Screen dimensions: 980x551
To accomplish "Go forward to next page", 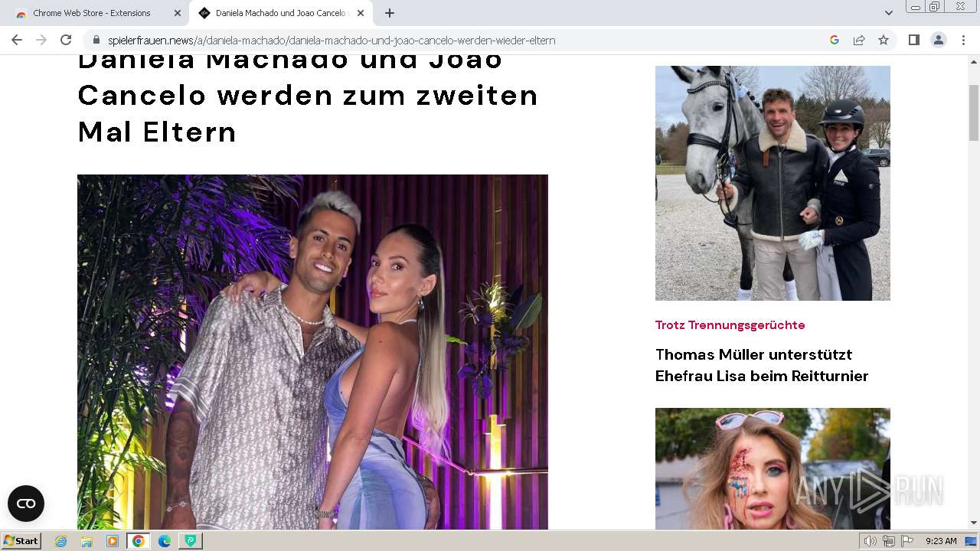I will 41,40.
